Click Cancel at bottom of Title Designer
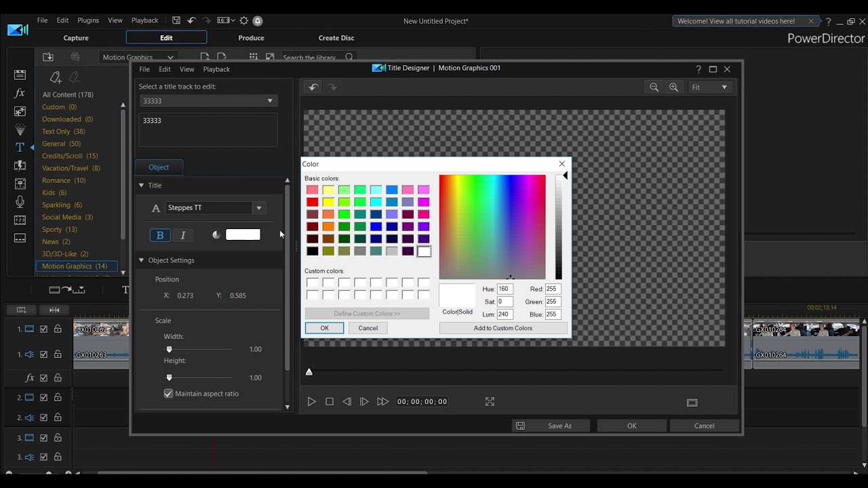This screenshot has width=868, height=488. click(704, 426)
